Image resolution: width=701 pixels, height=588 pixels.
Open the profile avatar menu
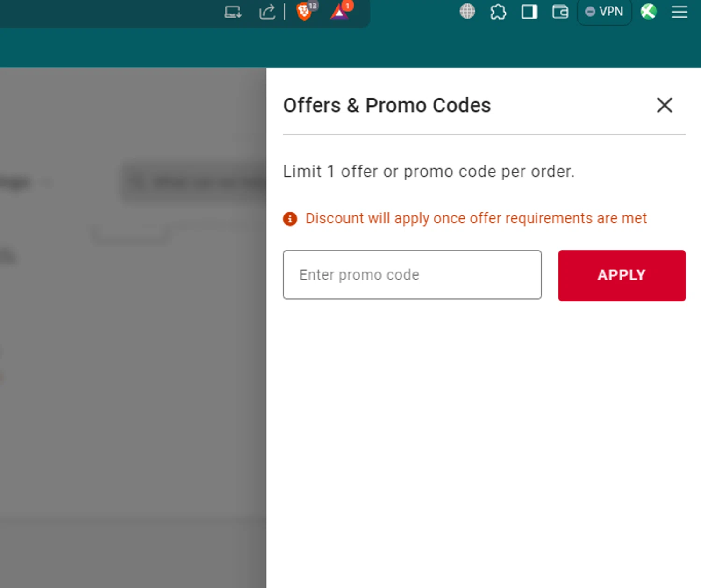pos(648,12)
